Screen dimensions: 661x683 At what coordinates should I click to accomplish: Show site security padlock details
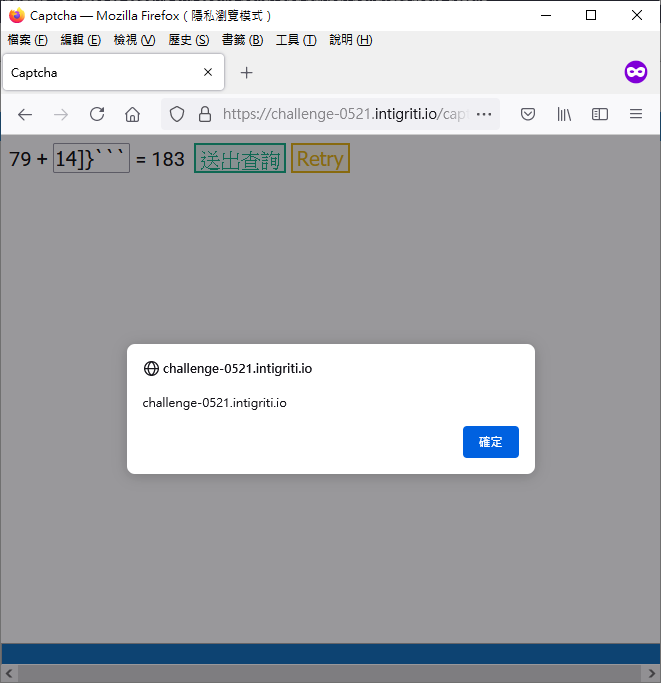(205, 115)
